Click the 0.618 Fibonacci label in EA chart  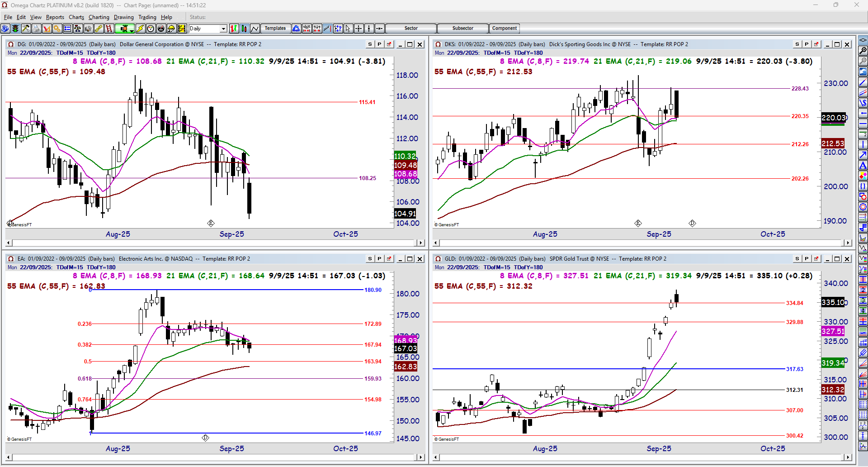[85, 379]
